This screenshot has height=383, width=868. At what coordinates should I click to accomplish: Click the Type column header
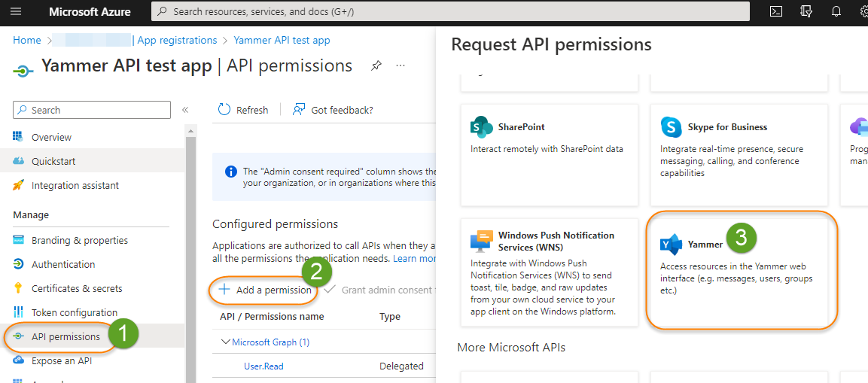pos(390,317)
